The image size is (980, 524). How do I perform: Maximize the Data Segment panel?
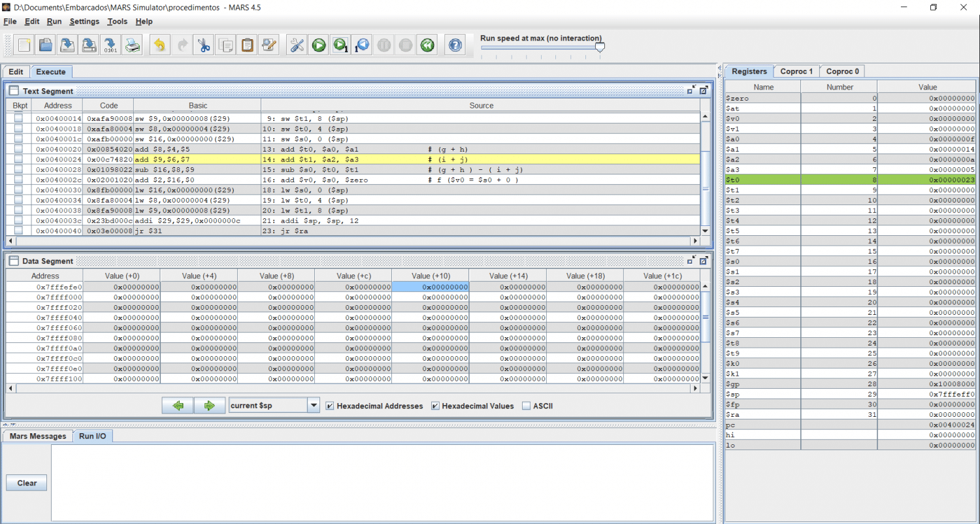point(704,261)
